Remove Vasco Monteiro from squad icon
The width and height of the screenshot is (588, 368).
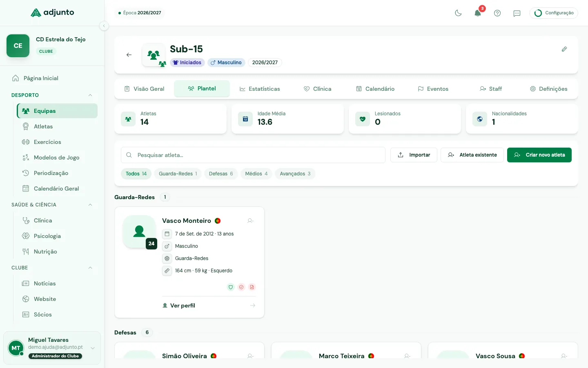pyautogui.click(x=251, y=221)
